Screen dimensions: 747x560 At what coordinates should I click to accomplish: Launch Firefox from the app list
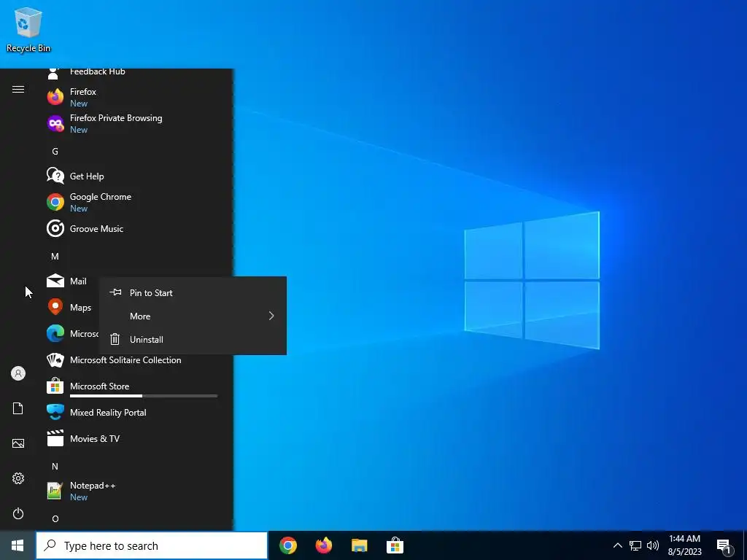pos(133,97)
